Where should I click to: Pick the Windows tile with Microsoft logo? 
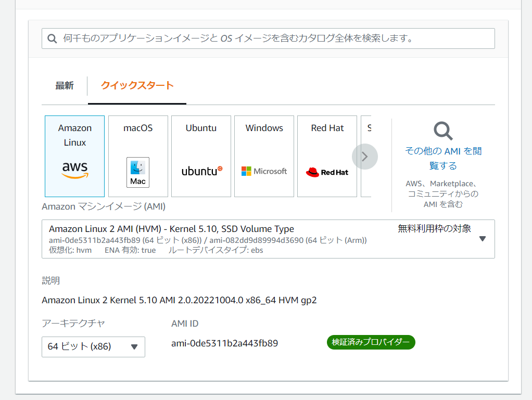[264, 156]
